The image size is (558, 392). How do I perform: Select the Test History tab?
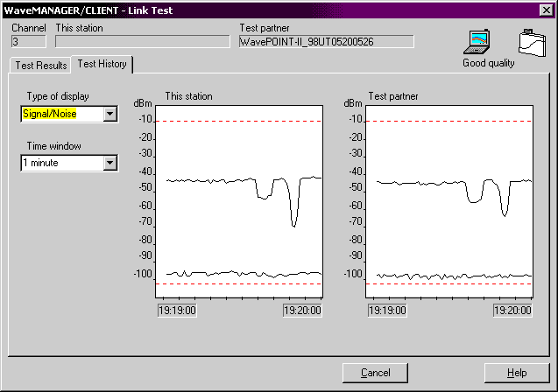point(103,65)
